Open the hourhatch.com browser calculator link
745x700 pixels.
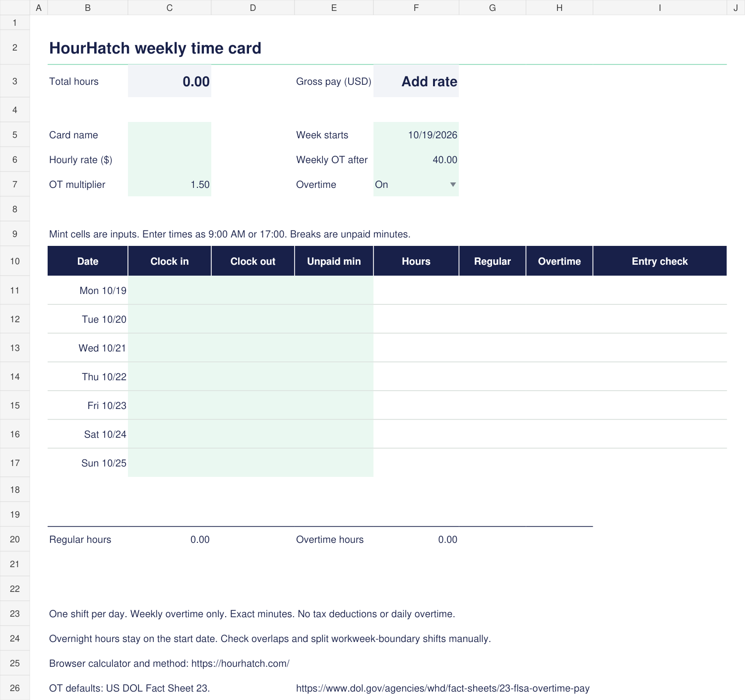(240, 663)
